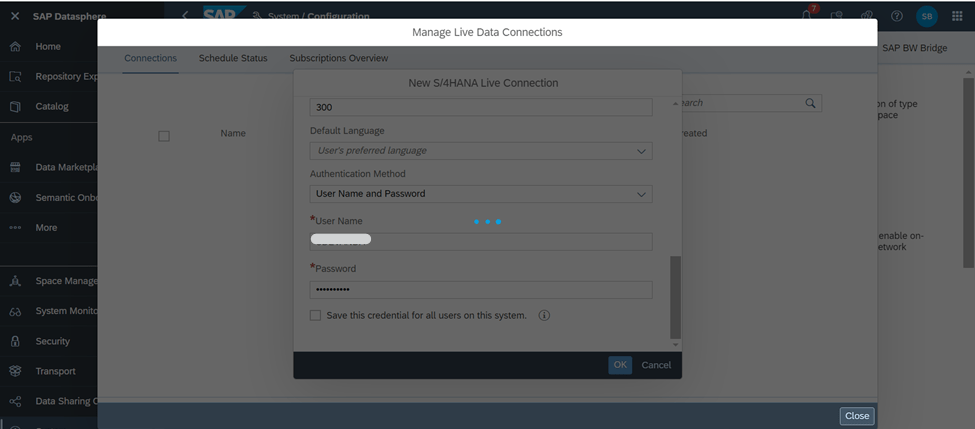
Task: Switch to the Schedule Status tab
Action: [233, 58]
